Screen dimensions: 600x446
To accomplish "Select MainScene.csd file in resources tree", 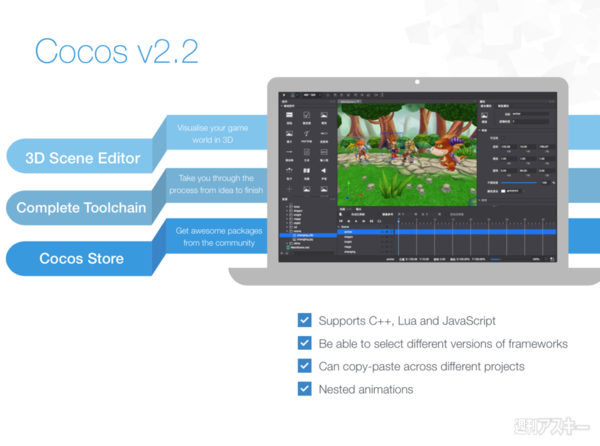I will click(300, 247).
